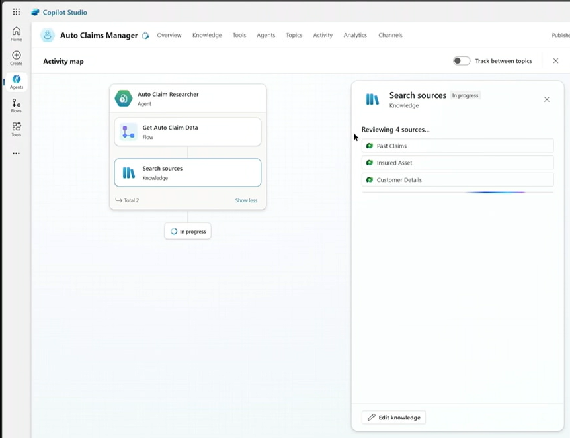Click the Auto Claim Researcher agent icon
The width and height of the screenshot is (570, 438).
coord(124,99)
